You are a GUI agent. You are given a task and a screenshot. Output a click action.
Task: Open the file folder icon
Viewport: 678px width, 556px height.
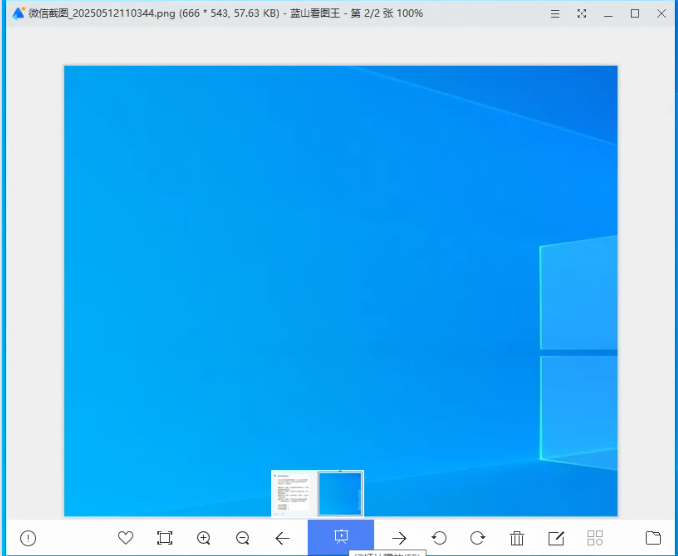(653, 538)
